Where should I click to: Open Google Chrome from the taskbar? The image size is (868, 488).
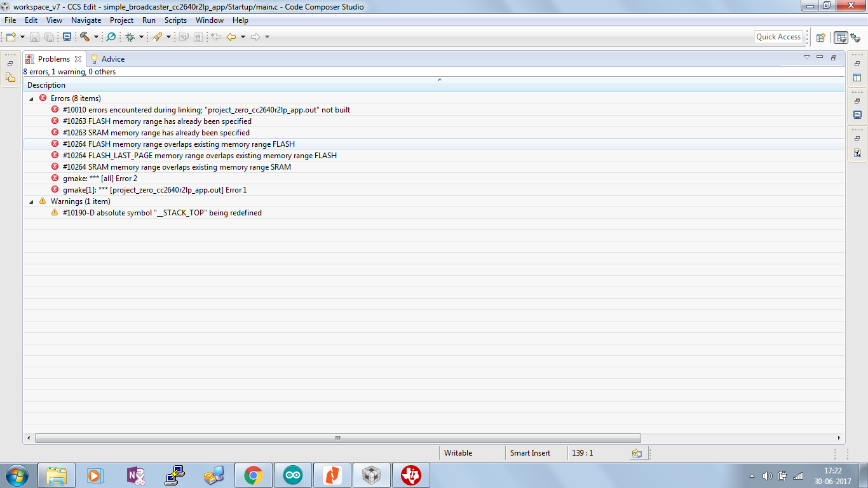point(254,475)
